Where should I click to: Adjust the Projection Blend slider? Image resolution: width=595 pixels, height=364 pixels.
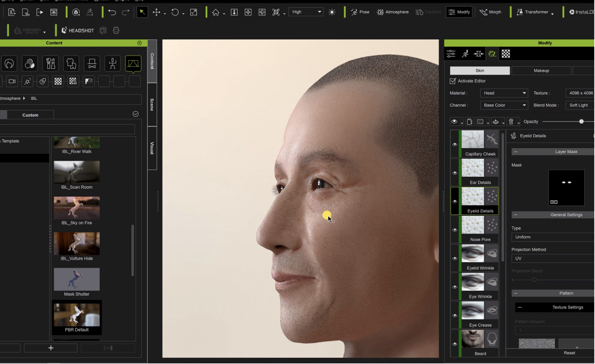coord(534,280)
